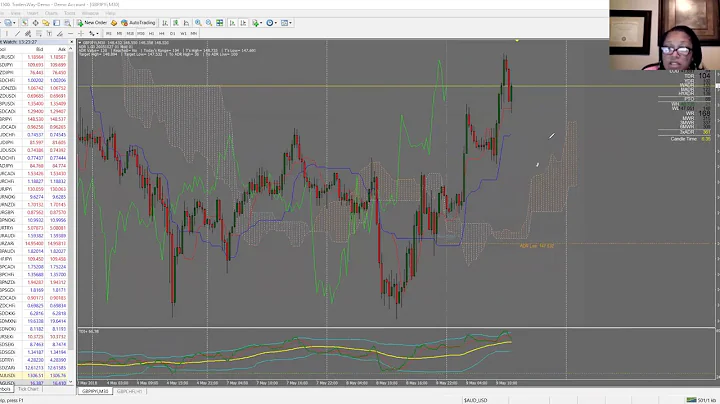720x404 pixels.
Task: Open the Insert menu
Action: coord(33,13)
